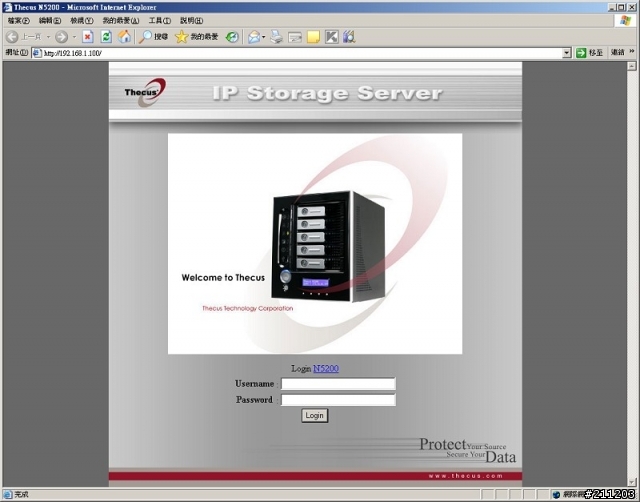The height and width of the screenshot is (502, 640).
Task: Open dropdown arrow next to Forward button
Action: 74,37
